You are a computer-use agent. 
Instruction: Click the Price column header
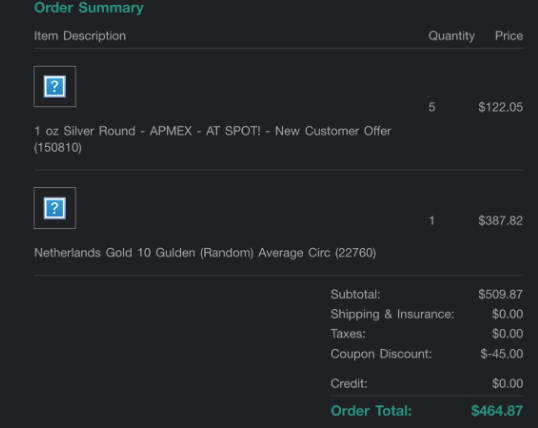[509, 36]
